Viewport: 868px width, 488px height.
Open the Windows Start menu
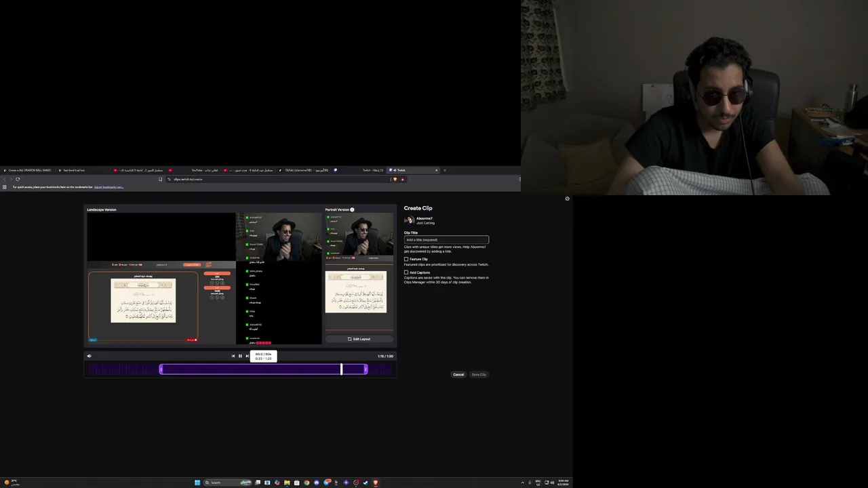pyautogui.click(x=197, y=483)
